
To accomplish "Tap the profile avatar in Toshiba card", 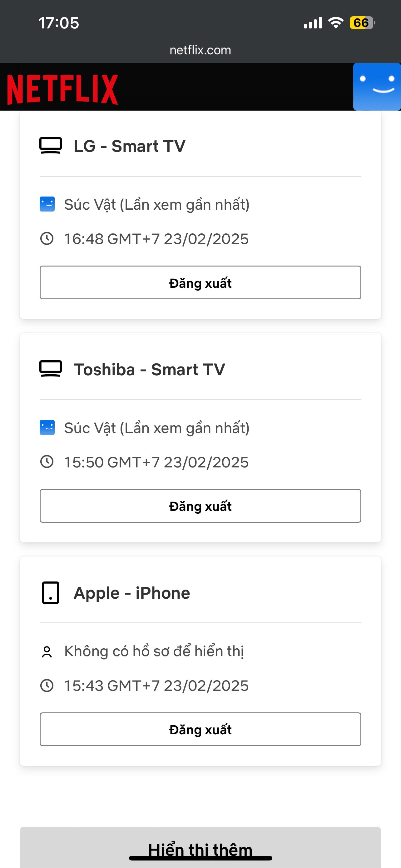I will point(47,428).
